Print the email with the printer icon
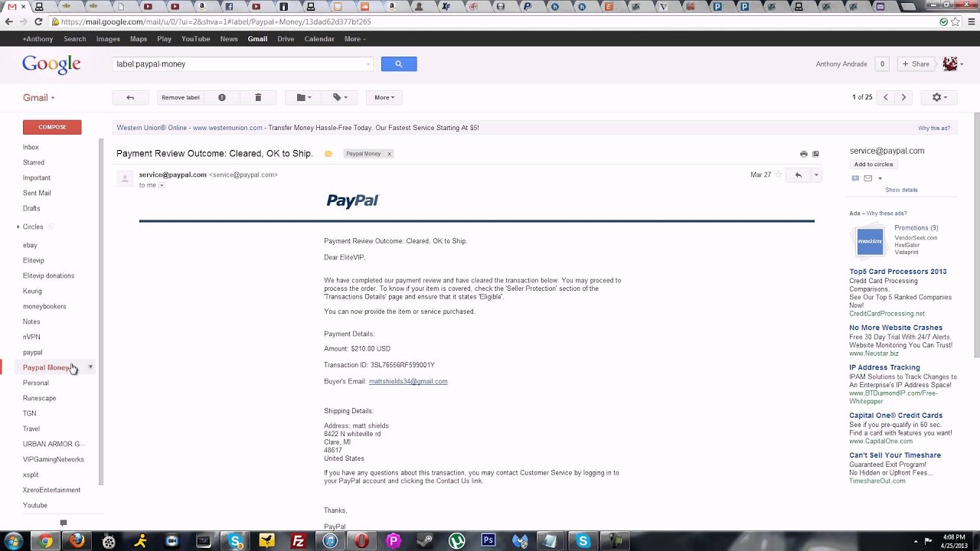The height and width of the screenshot is (551, 980). [x=803, y=154]
